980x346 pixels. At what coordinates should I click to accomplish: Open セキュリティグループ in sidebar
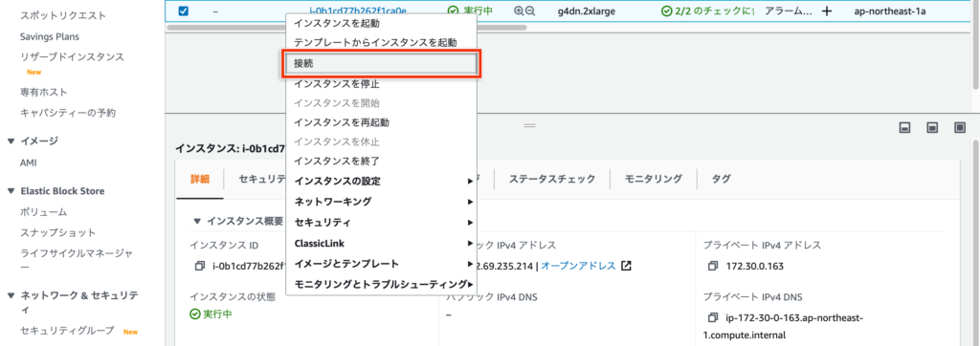pos(68,331)
